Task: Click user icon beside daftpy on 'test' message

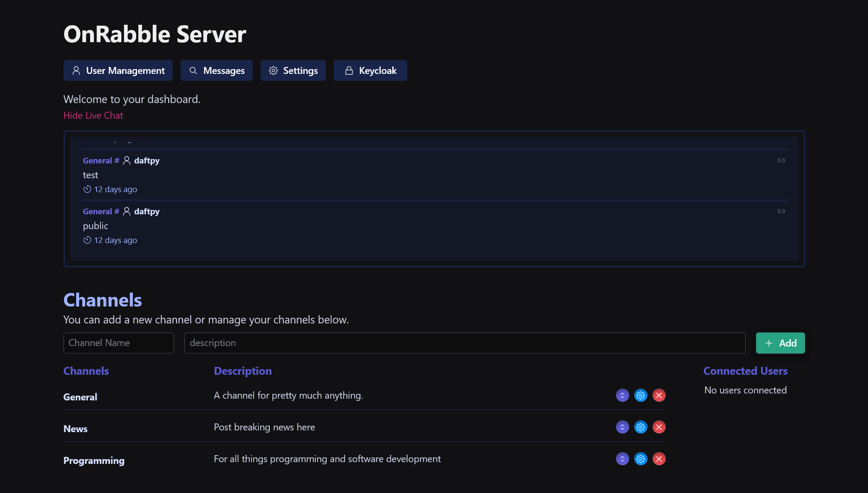Action: click(127, 160)
